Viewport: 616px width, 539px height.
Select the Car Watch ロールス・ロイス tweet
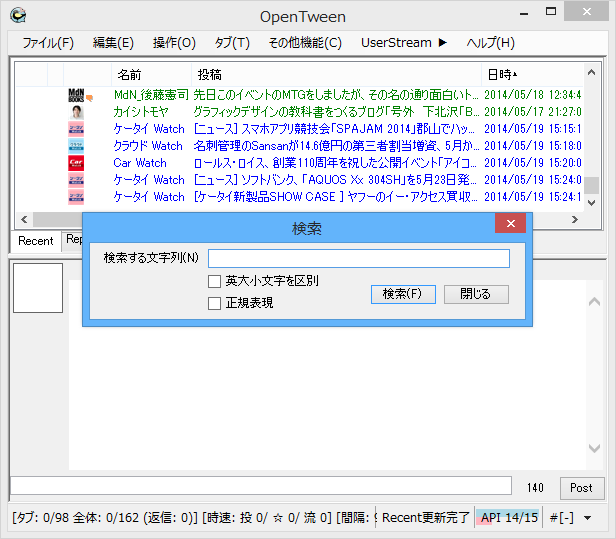pos(299,163)
